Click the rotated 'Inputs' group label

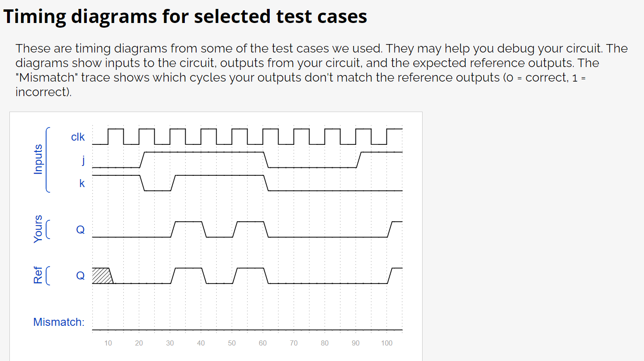(x=38, y=159)
